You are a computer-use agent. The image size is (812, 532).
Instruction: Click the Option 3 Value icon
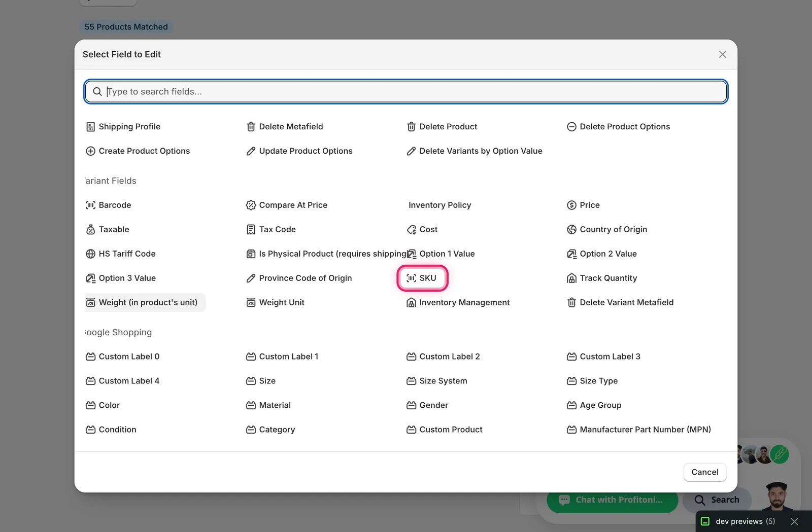[90, 278]
